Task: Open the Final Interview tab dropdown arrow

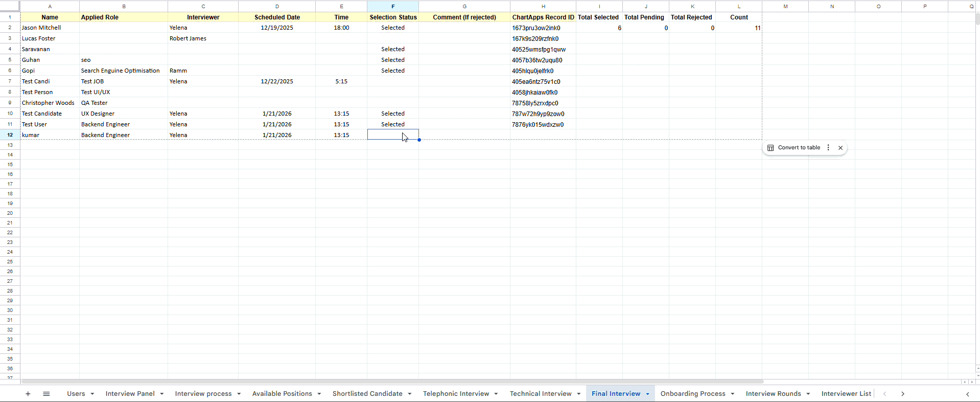Action: pyautogui.click(x=647, y=394)
